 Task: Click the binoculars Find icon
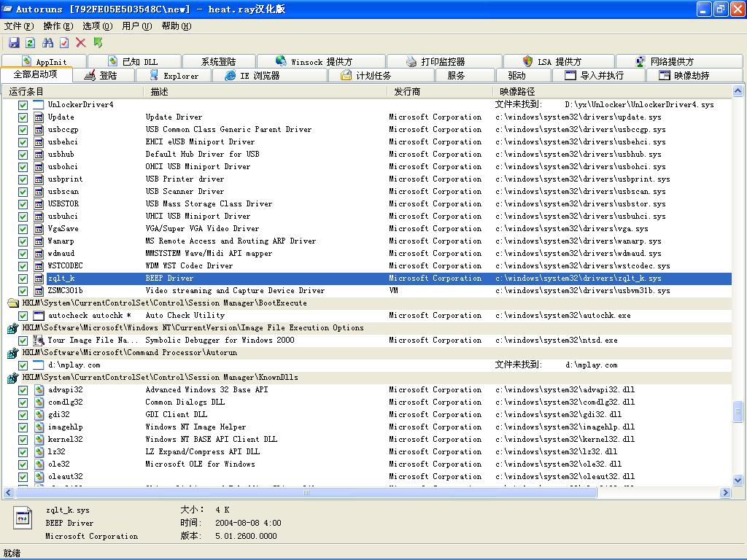(48, 43)
